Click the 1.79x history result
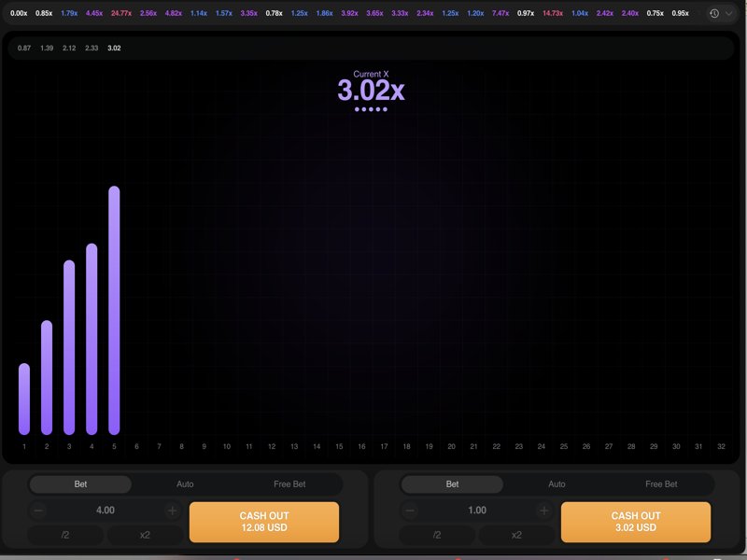Viewport: 747px width, 560px height. coord(69,13)
